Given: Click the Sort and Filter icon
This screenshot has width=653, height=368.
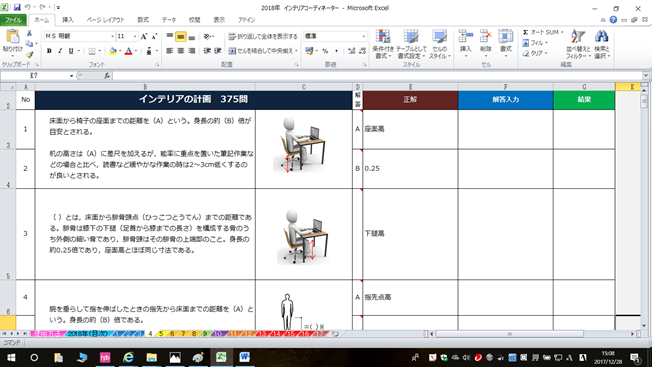Looking at the screenshot, I should click(578, 37).
